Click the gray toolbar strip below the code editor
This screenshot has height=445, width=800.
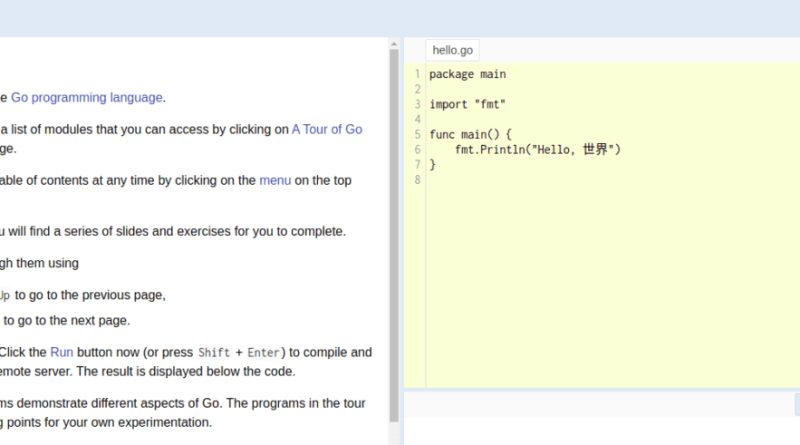[x=599, y=404]
